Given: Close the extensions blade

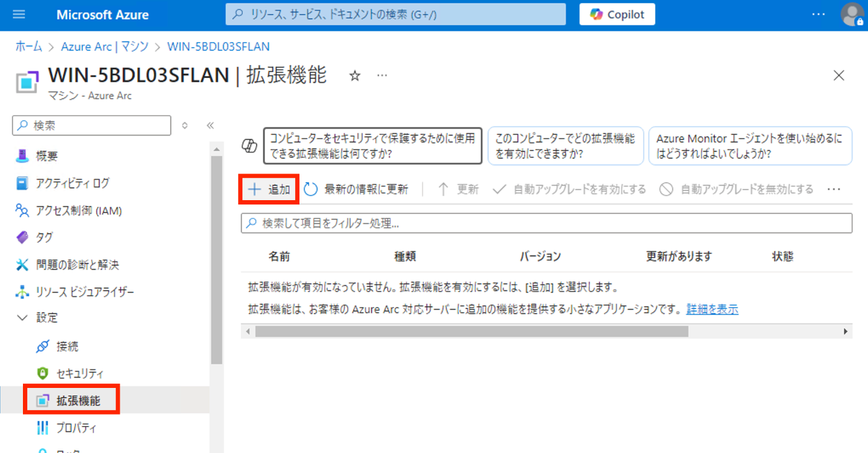Looking at the screenshot, I should 839,76.
